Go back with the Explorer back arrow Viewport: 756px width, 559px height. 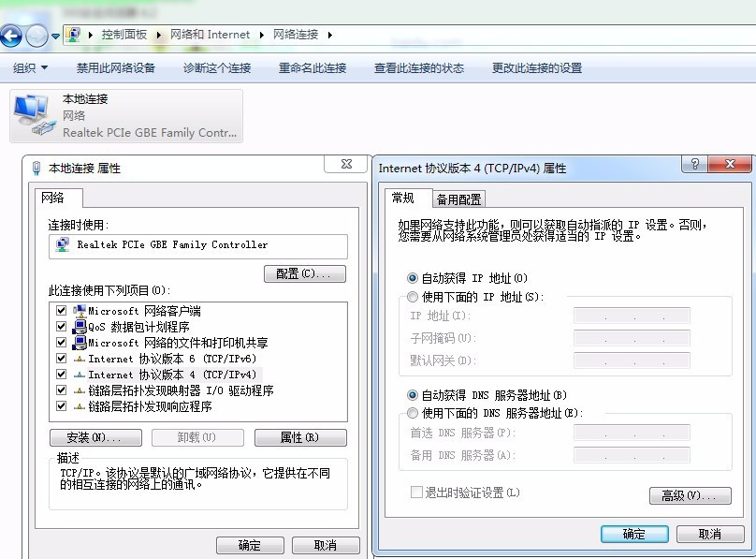[11, 36]
